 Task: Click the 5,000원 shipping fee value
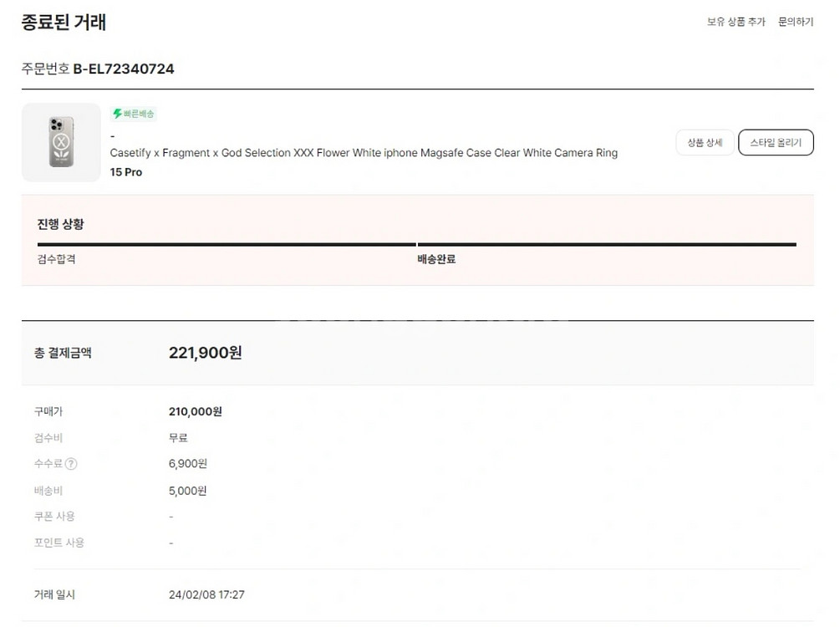point(187,491)
